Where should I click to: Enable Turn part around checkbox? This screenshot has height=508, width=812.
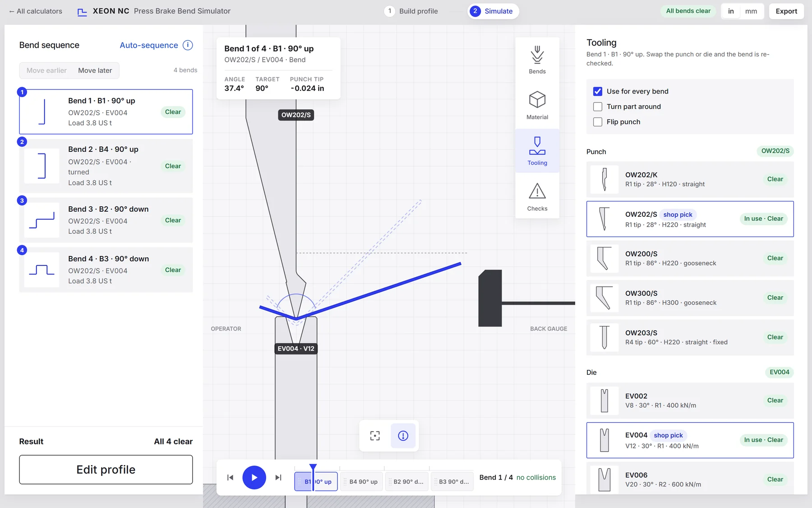(x=598, y=107)
